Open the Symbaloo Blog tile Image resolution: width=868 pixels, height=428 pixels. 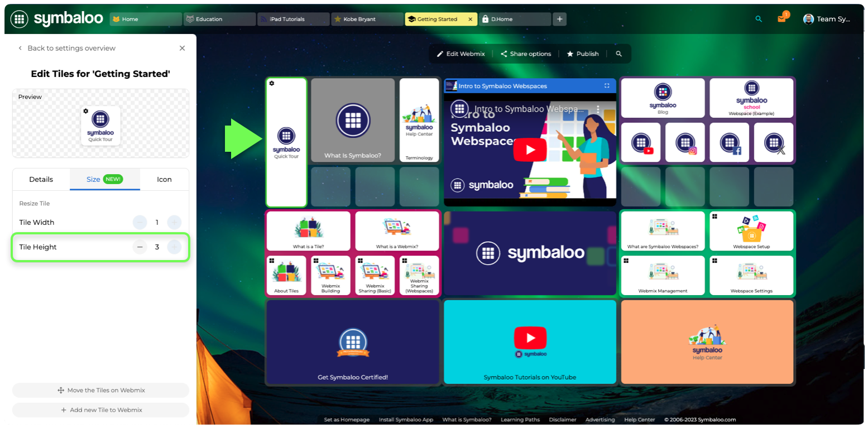pos(663,98)
